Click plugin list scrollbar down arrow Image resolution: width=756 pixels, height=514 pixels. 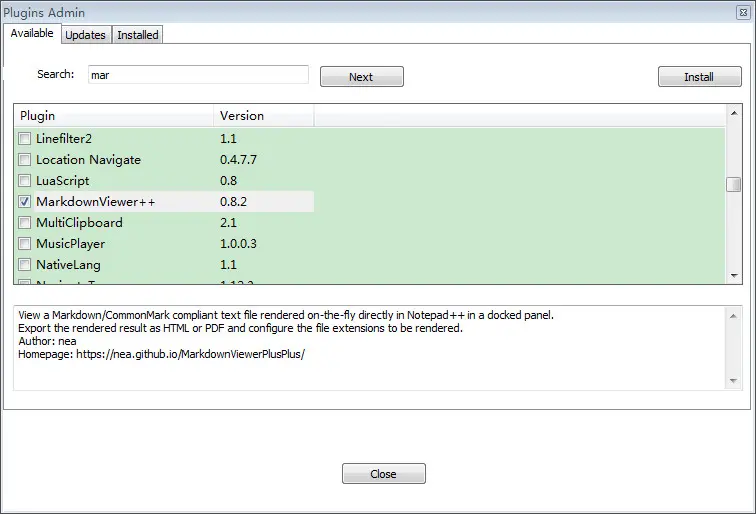734,276
